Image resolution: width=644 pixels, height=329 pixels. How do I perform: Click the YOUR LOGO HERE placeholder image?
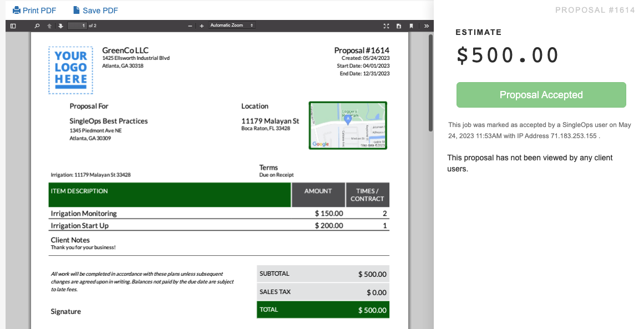[71, 70]
